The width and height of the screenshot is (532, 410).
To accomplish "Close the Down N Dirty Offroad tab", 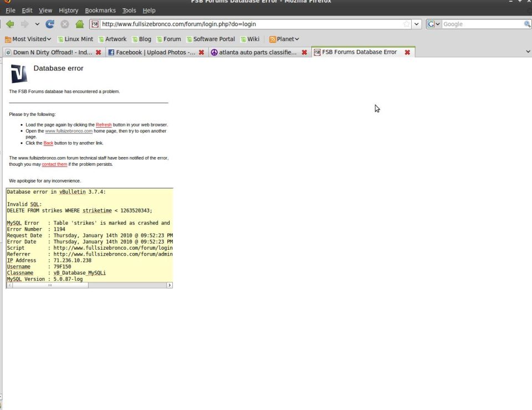I will [x=99, y=52].
